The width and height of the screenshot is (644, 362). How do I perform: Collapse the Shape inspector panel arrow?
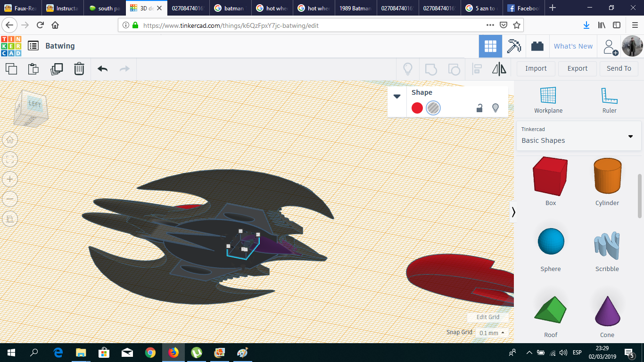tap(397, 96)
